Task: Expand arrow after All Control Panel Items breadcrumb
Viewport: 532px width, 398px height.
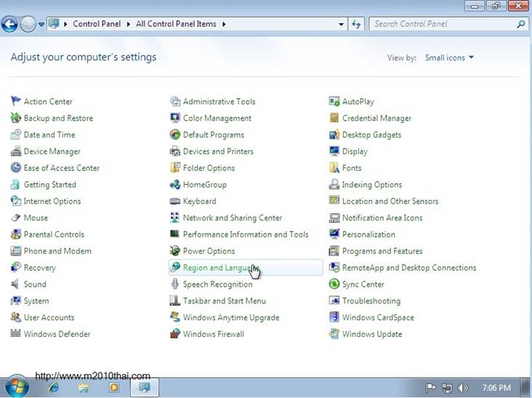Action: click(x=224, y=24)
